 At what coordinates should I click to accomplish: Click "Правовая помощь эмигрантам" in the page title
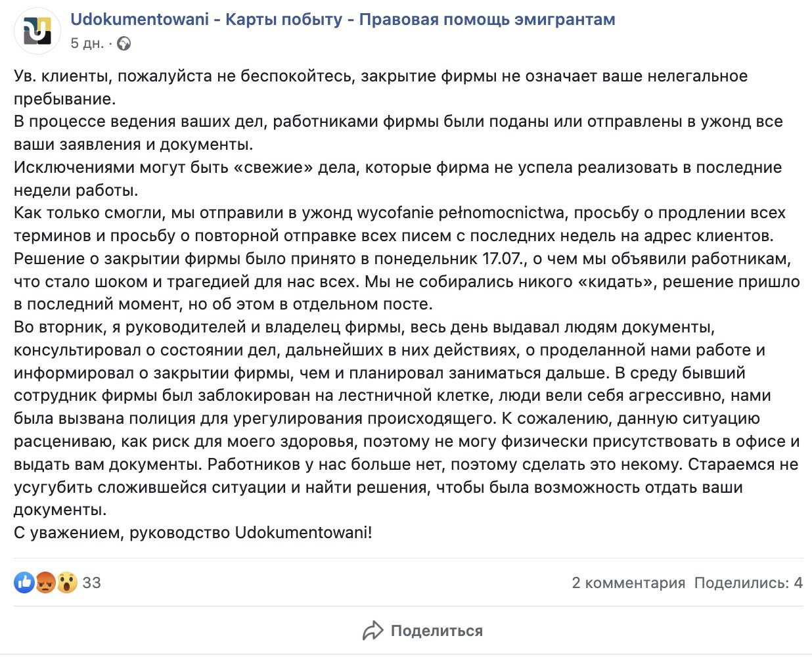click(x=487, y=20)
